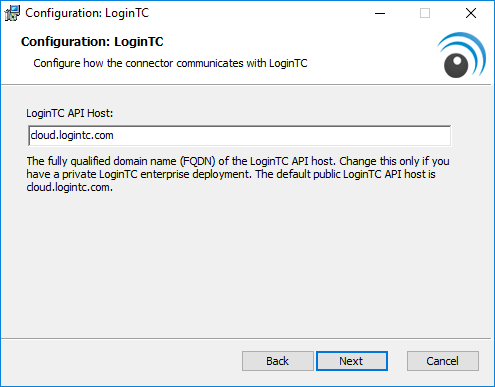
Task: Click the LoginTC API Host label
Action: coord(70,113)
